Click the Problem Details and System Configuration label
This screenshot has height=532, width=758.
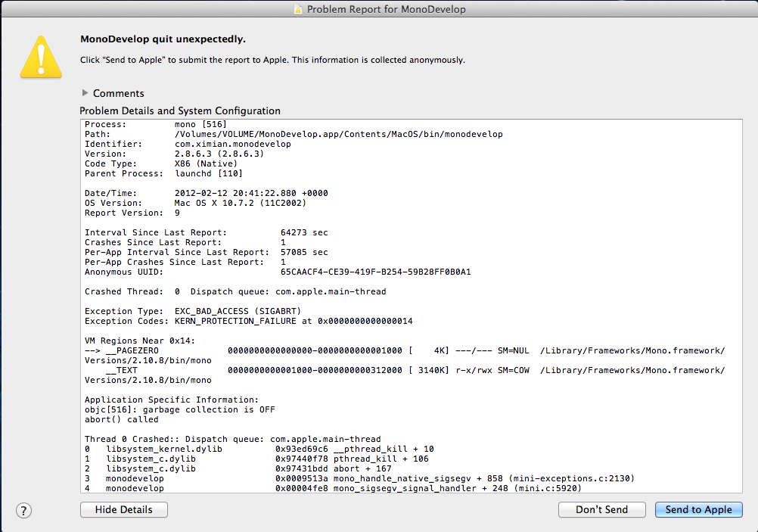pos(180,110)
